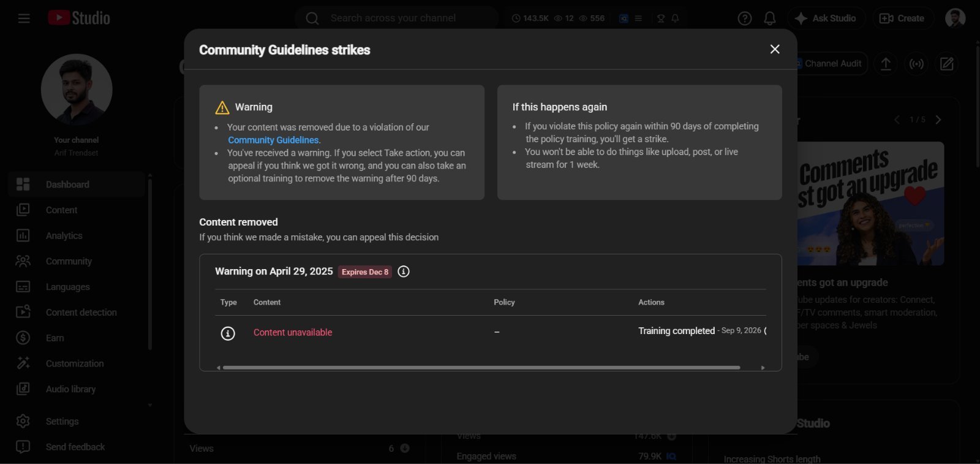Click the Expires Dec 8 badge
980x464 pixels.
[x=365, y=272]
